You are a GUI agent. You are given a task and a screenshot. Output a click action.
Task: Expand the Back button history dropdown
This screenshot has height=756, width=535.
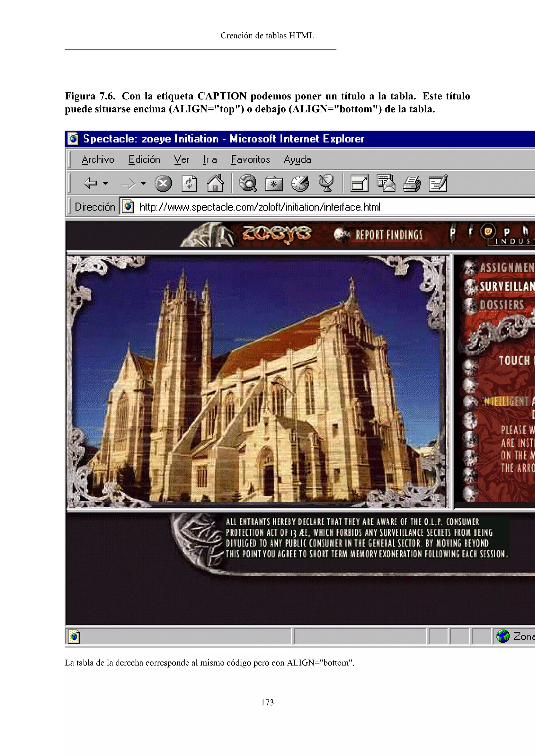pyautogui.click(x=106, y=183)
